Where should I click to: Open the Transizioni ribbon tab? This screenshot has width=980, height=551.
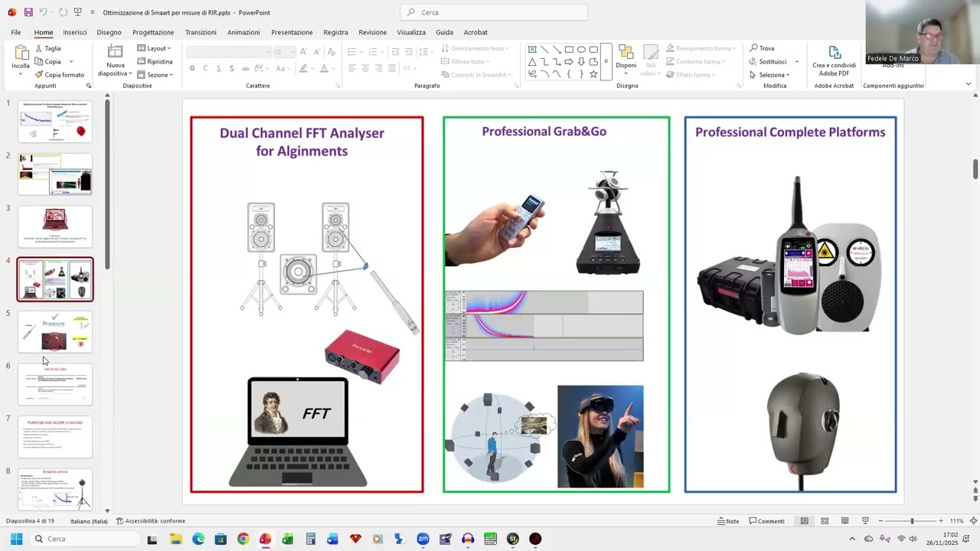click(201, 32)
